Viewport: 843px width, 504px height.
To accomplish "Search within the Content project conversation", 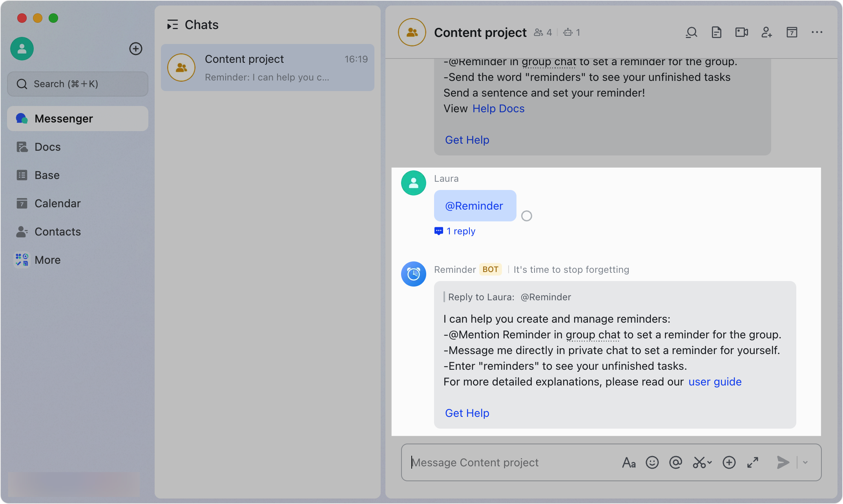I will click(x=692, y=32).
